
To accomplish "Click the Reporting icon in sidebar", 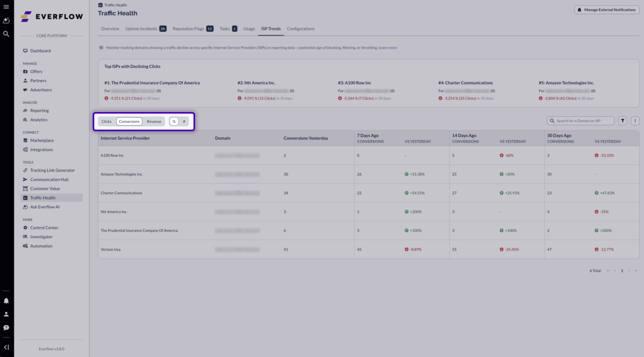I will (25, 110).
